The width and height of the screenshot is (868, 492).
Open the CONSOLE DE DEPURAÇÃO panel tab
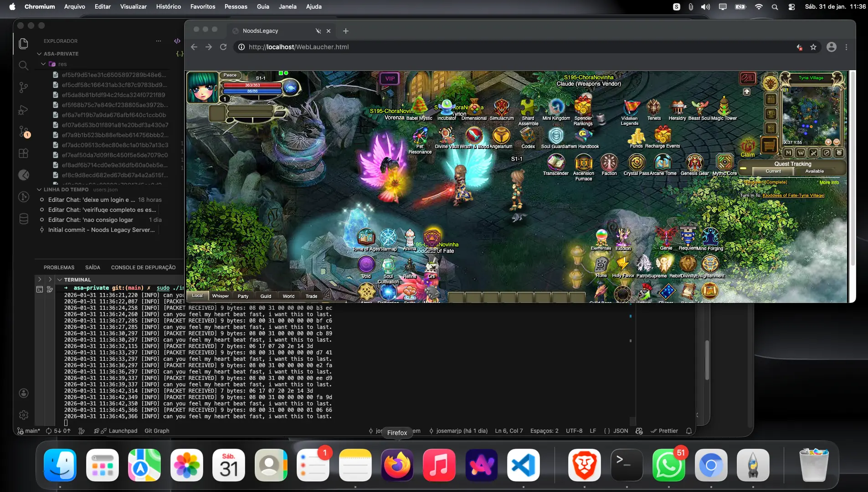[x=143, y=267]
